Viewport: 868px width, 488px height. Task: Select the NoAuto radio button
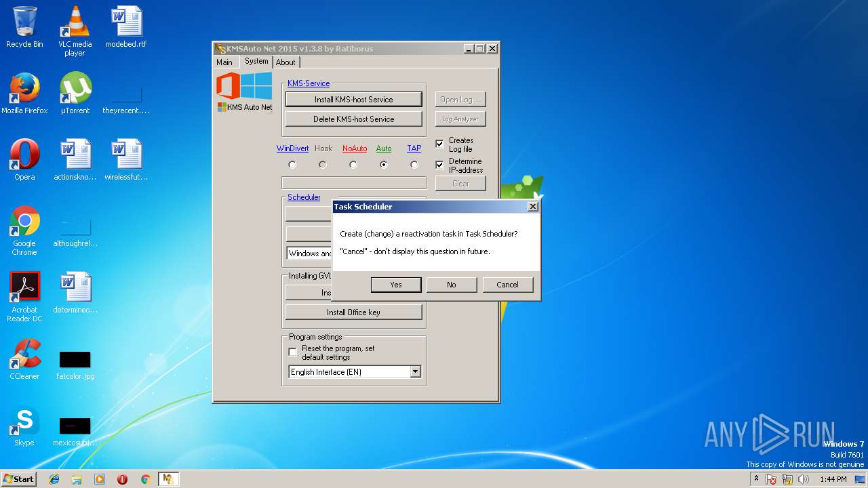353,165
